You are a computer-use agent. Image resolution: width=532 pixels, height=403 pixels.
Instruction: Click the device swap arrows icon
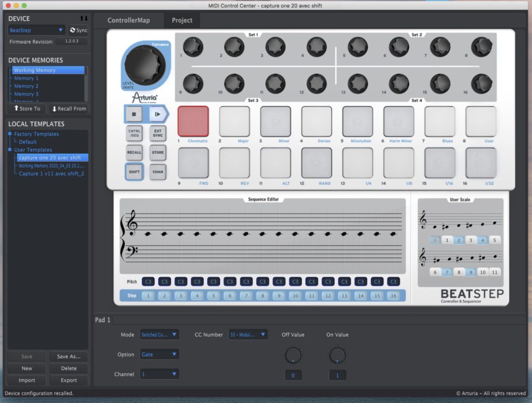[x=84, y=18]
